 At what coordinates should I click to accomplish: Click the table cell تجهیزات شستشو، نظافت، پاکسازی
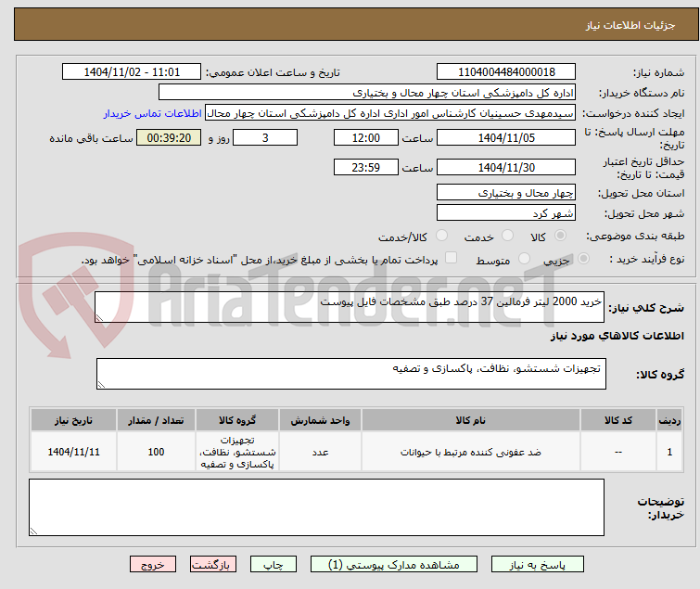tap(237, 452)
